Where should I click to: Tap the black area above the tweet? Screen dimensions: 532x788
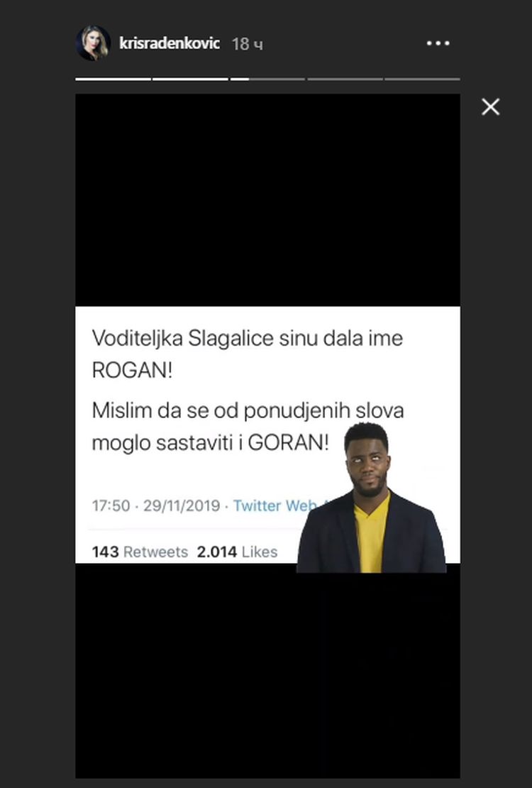tap(267, 200)
